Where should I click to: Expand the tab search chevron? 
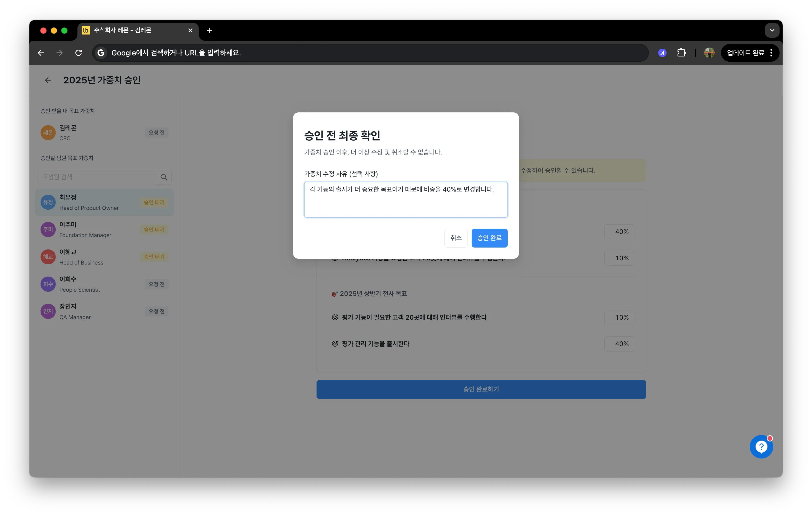pos(772,30)
